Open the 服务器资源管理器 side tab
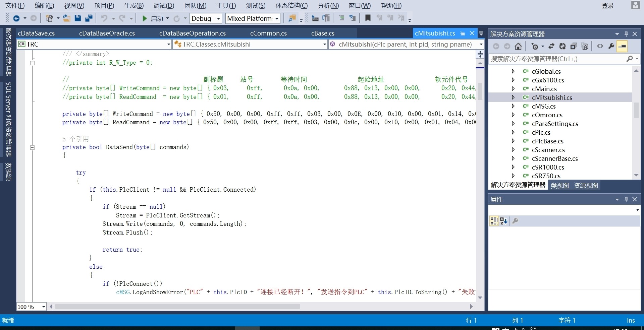The width and height of the screenshot is (644, 330). coord(8,52)
